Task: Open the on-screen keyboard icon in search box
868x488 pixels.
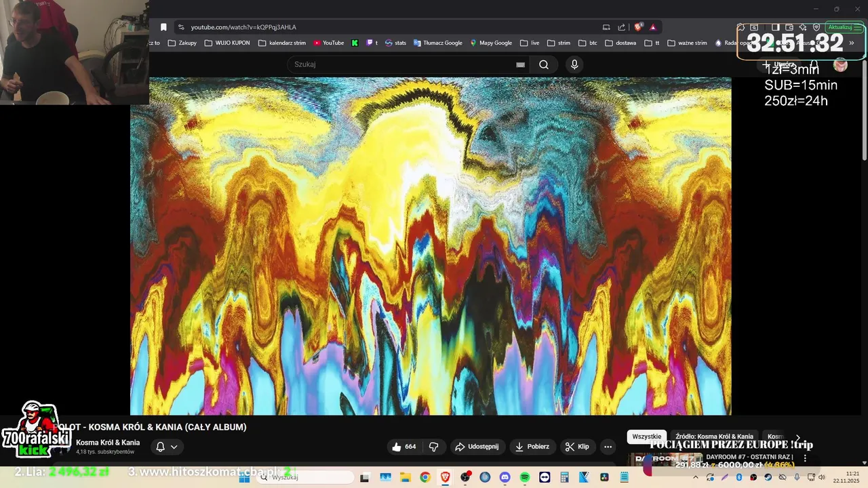Action: tap(520, 64)
